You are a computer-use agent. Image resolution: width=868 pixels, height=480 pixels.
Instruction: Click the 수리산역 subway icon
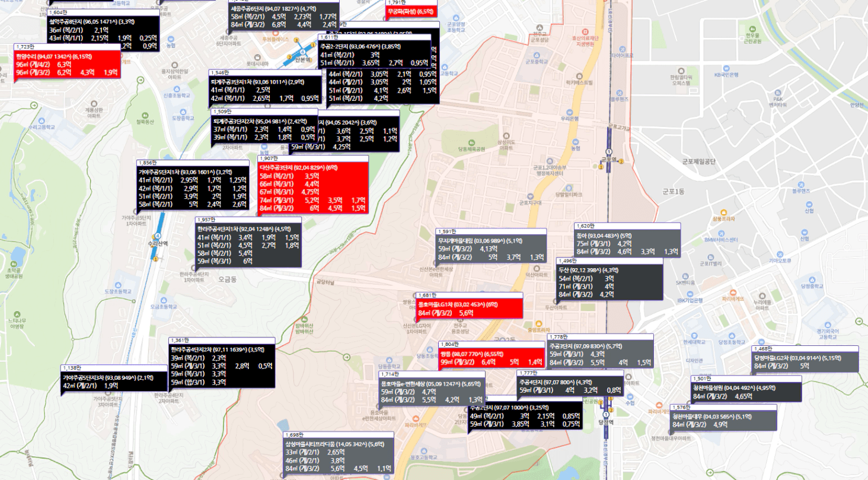click(158, 236)
